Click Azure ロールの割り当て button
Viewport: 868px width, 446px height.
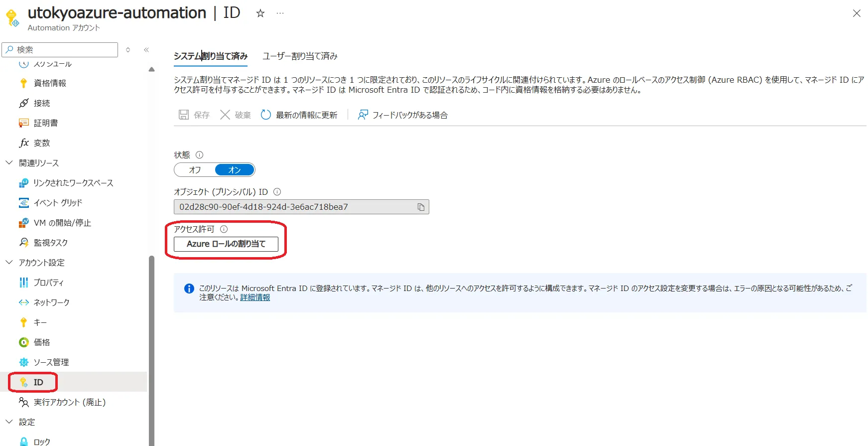pos(226,244)
